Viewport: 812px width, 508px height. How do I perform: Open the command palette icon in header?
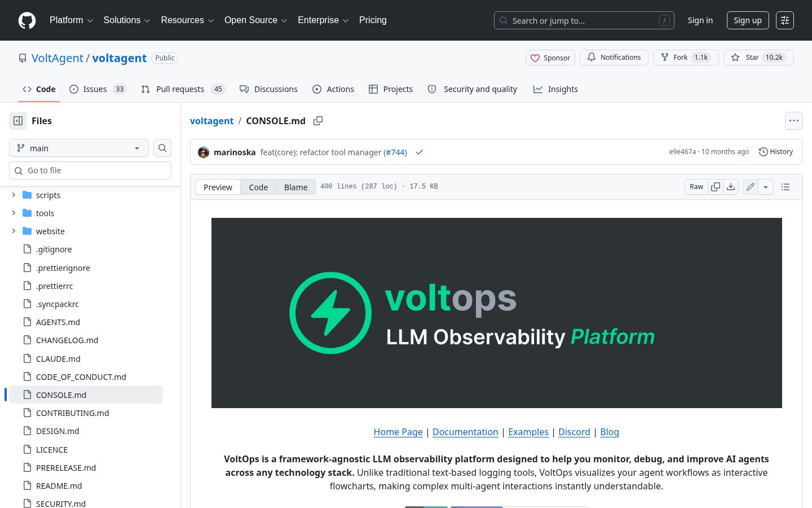point(785,20)
